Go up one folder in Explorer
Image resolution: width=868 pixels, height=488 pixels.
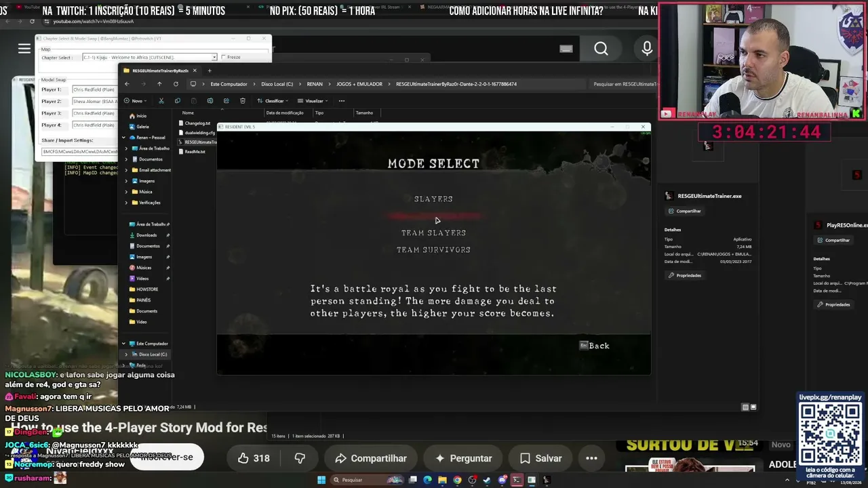point(159,84)
